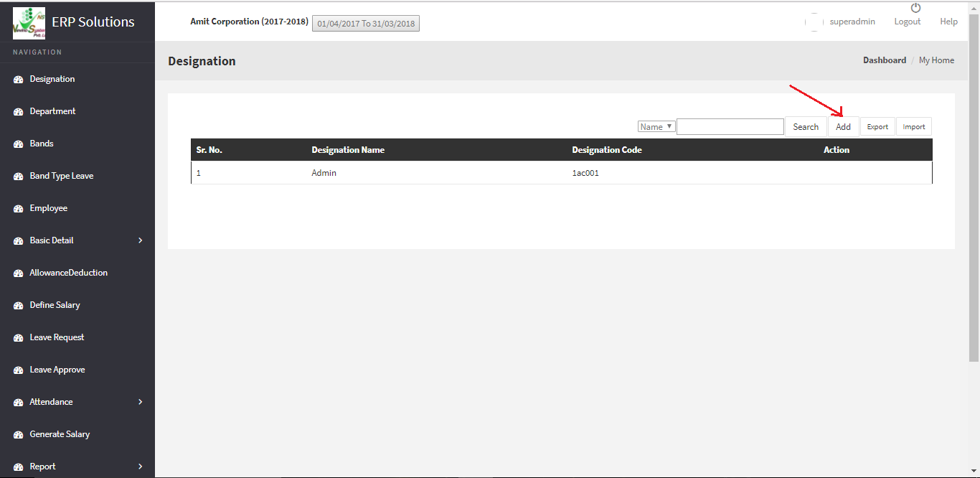Click the icon next to Leave Request
The height and width of the screenshot is (478, 980).
pyautogui.click(x=19, y=338)
